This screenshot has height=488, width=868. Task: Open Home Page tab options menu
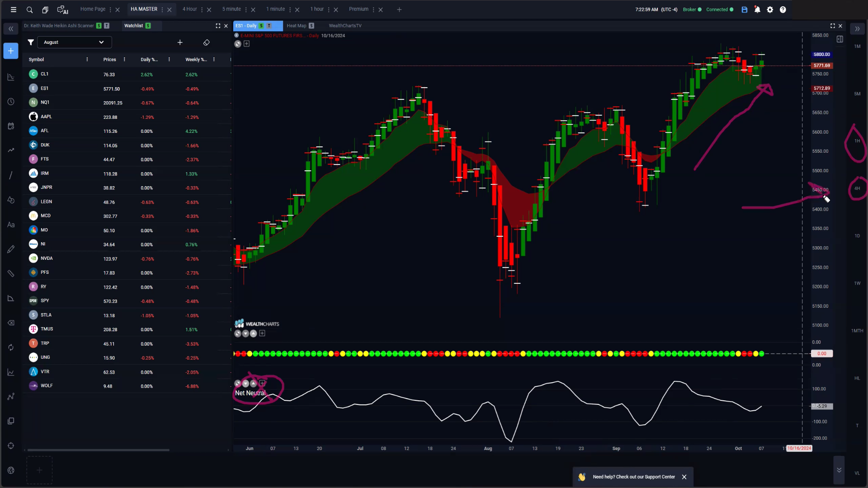(110, 9)
